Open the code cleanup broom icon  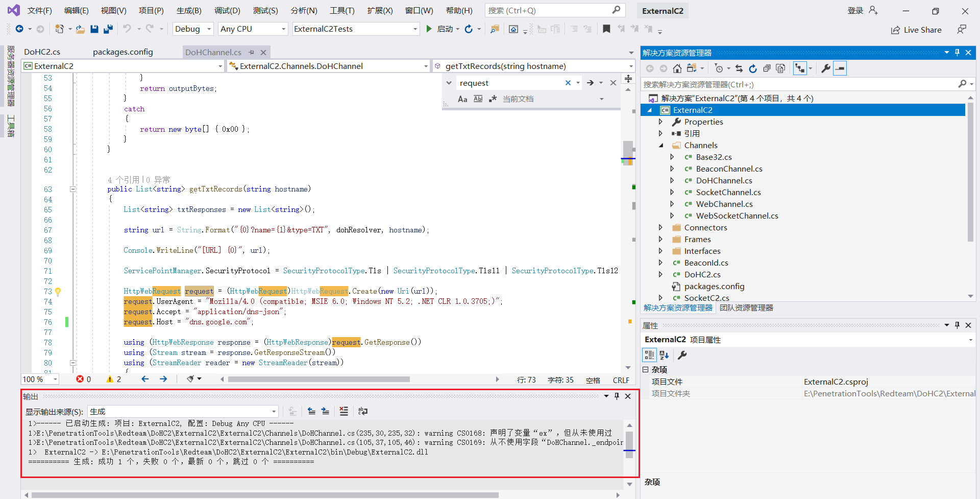[x=190, y=379]
